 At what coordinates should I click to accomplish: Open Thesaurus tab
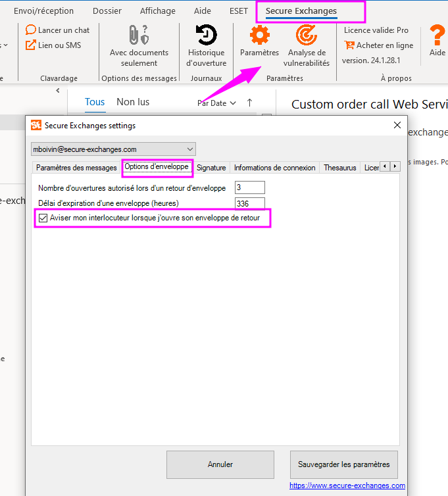pos(340,168)
